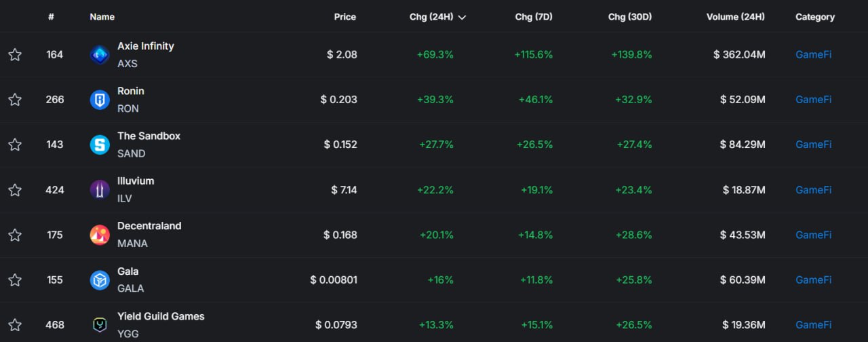Click the Ronin coin logo

coord(100,100)
